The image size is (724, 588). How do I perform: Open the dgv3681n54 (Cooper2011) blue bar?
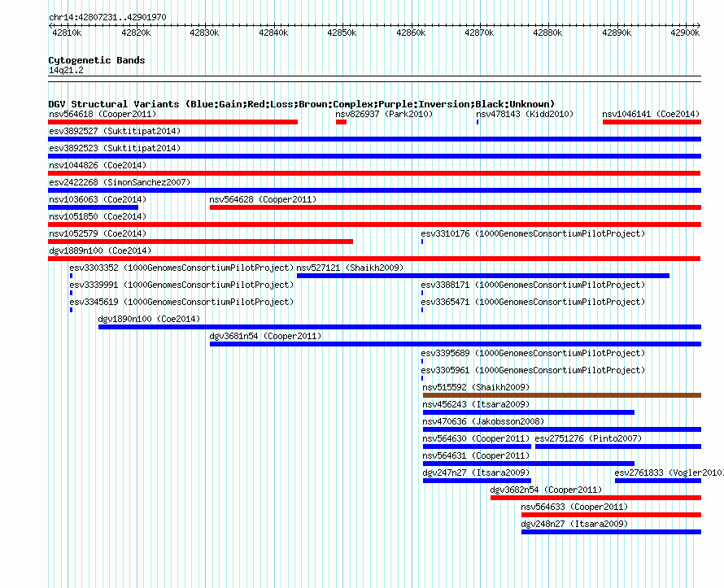(456, 344)
